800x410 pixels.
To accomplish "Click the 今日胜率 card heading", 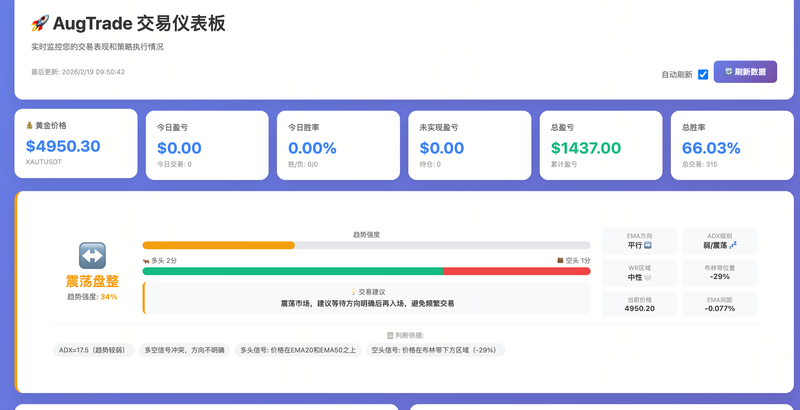I will coord(304,127).
